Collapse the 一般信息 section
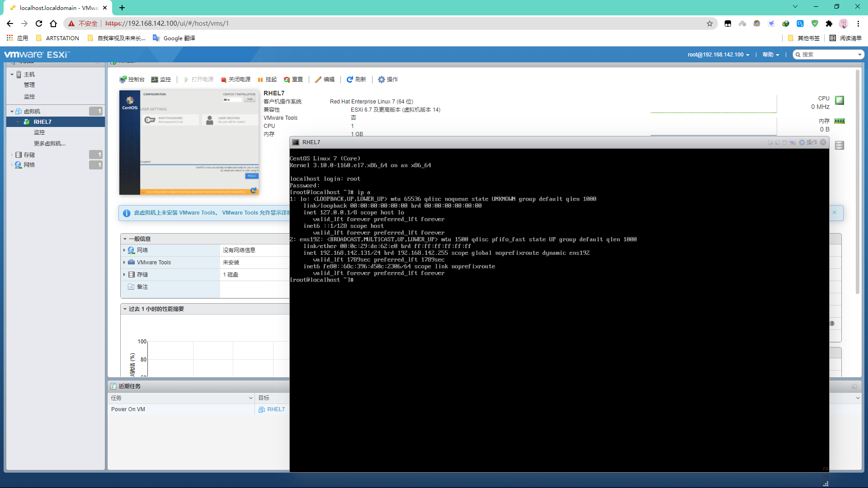This screenshot has height=488, width=868. pyautogui.click(x=125, y=239)
